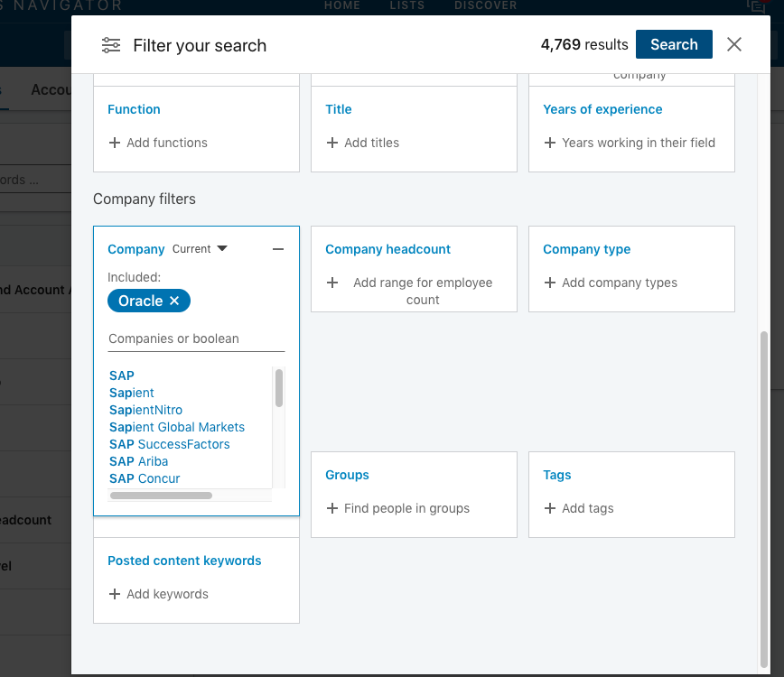Screen dimensions: 784x677
Task: Click plus icon beside Add tags
Action: [x=550, y=508]
